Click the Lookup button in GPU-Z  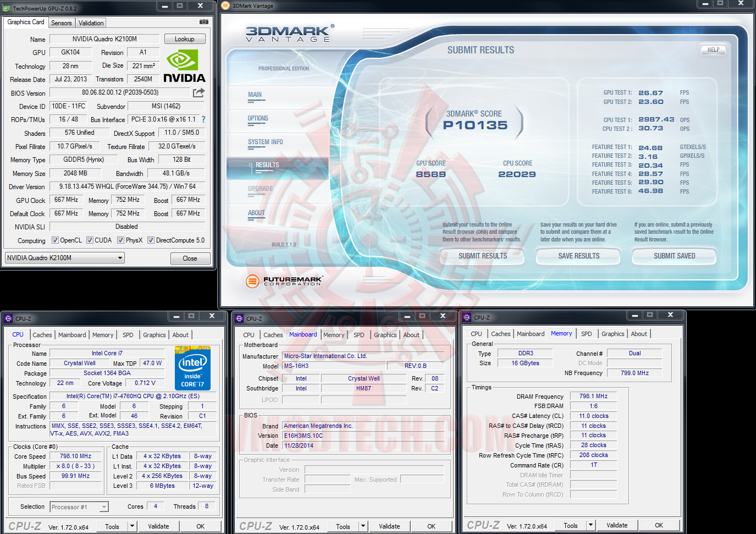[185, 39]
